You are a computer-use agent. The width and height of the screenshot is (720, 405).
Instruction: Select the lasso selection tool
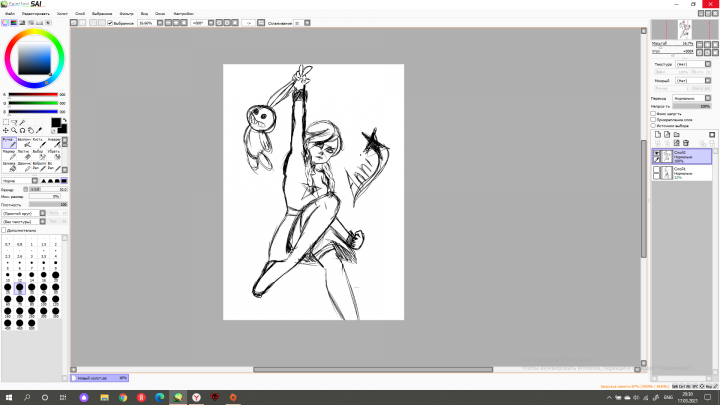tap(14, 123)
